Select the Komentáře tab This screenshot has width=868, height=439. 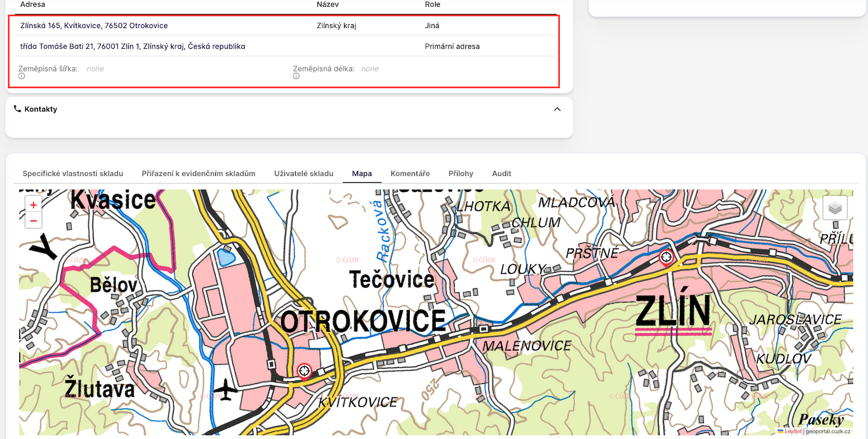tap(410, 174)
